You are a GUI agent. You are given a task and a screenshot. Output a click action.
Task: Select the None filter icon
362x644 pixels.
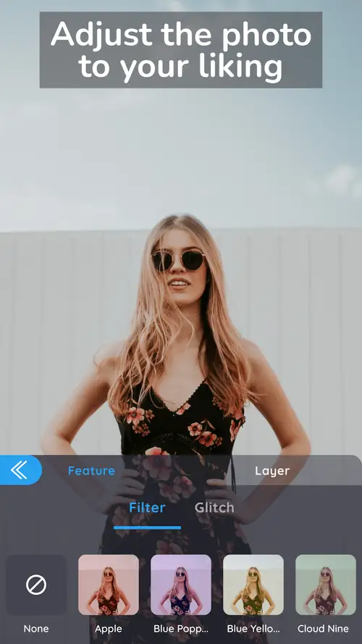point(36,585)
